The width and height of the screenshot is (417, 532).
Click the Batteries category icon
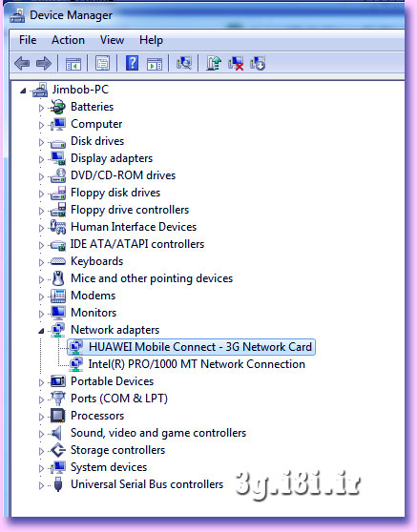click(x=57, y=107)
